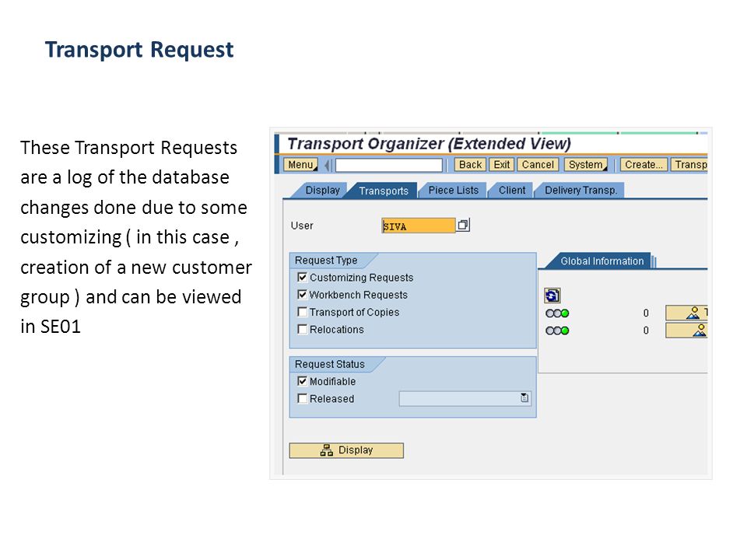Screen dimensions: 747x560
Task: Click the Cancel button
Action: click(538, 165)
